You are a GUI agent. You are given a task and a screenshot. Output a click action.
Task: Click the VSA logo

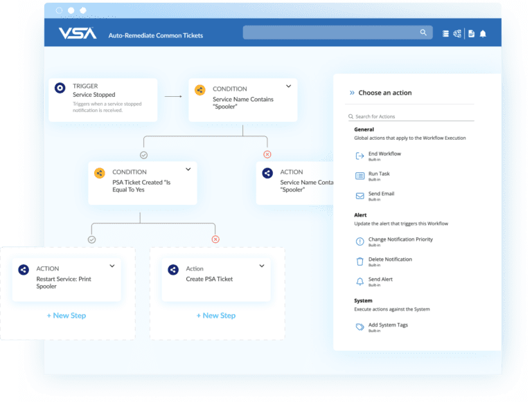click(78, 33)
